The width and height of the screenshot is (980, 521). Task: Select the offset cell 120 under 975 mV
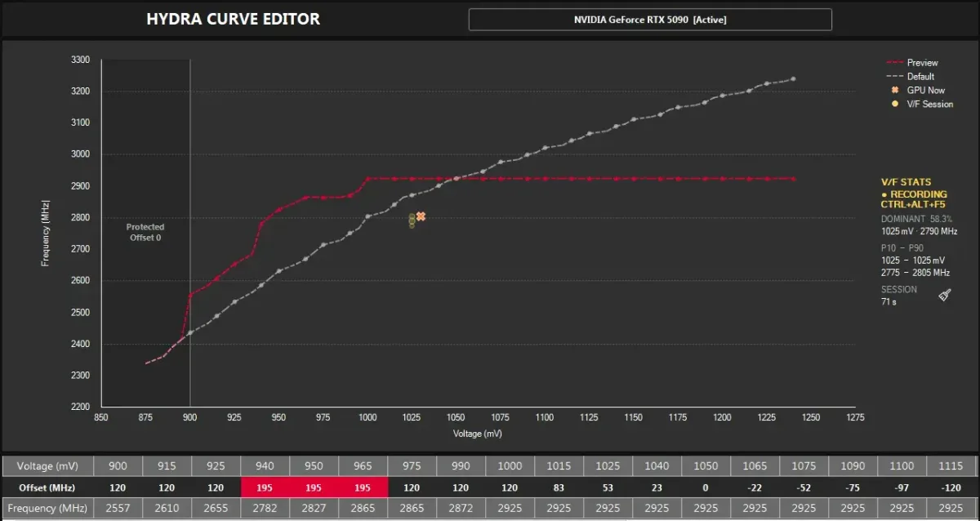(412, 487)
